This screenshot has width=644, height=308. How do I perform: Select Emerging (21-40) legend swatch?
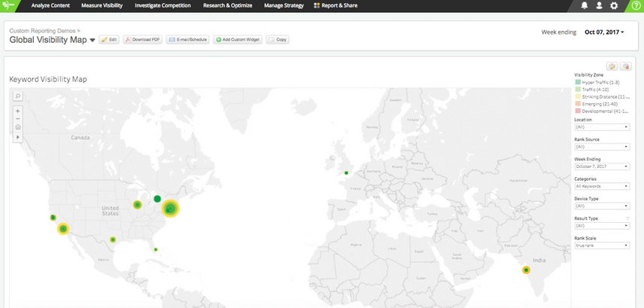[x=578, y=104]
